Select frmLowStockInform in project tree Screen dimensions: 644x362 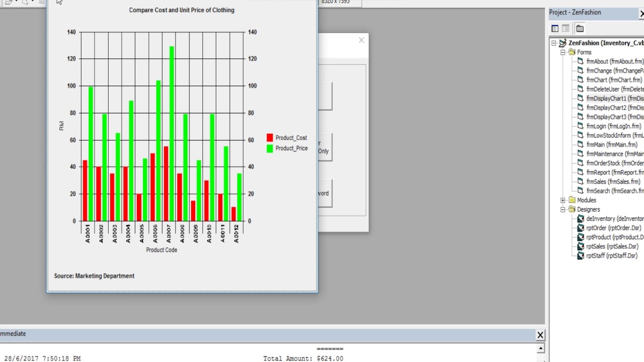click(615, 135)
